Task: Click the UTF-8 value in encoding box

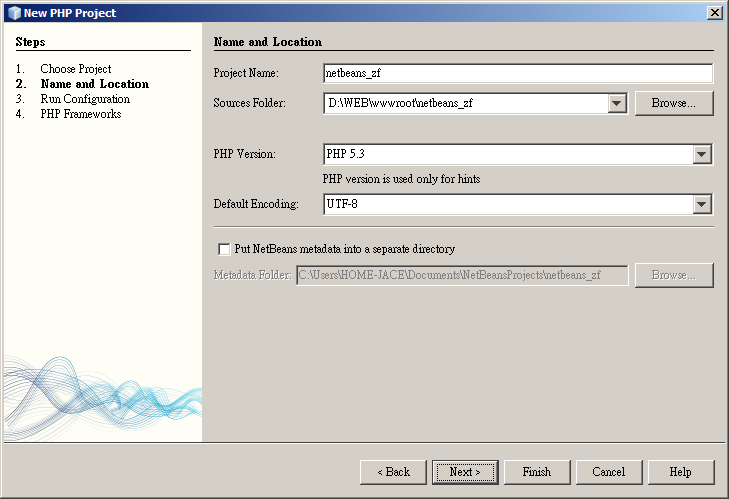Action: point(342,204)
